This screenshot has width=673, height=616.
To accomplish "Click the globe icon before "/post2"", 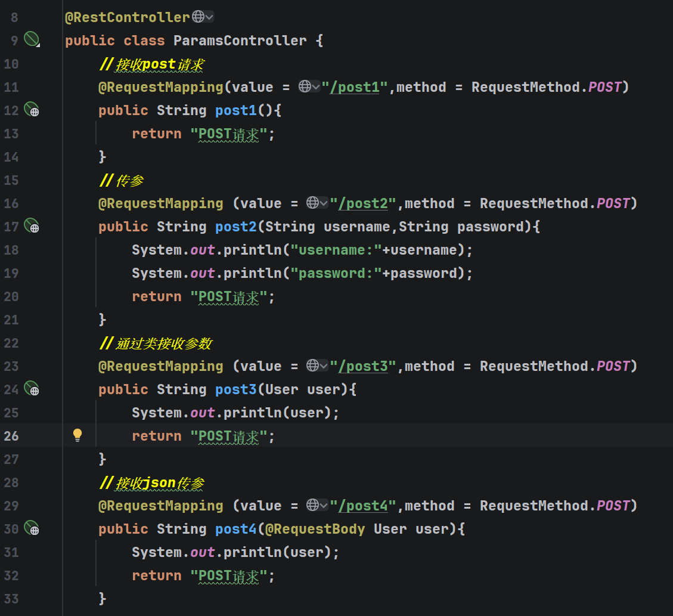I will (x=313, y=203).
